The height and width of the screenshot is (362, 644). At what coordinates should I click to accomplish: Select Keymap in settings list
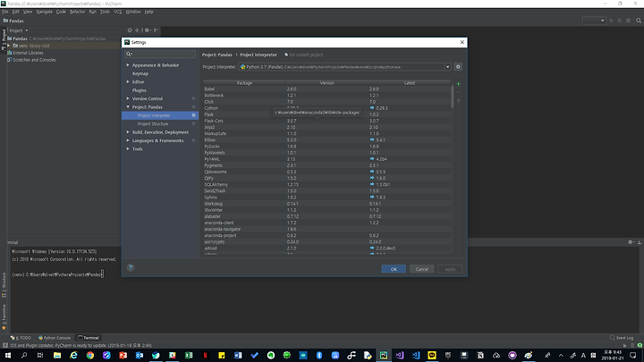[140, 73]
